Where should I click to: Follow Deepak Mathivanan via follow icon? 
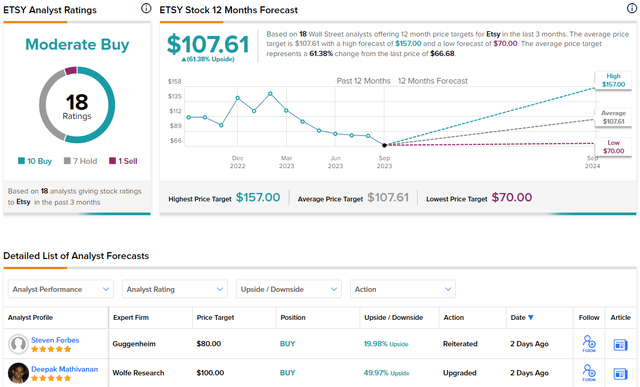(589, 373)
